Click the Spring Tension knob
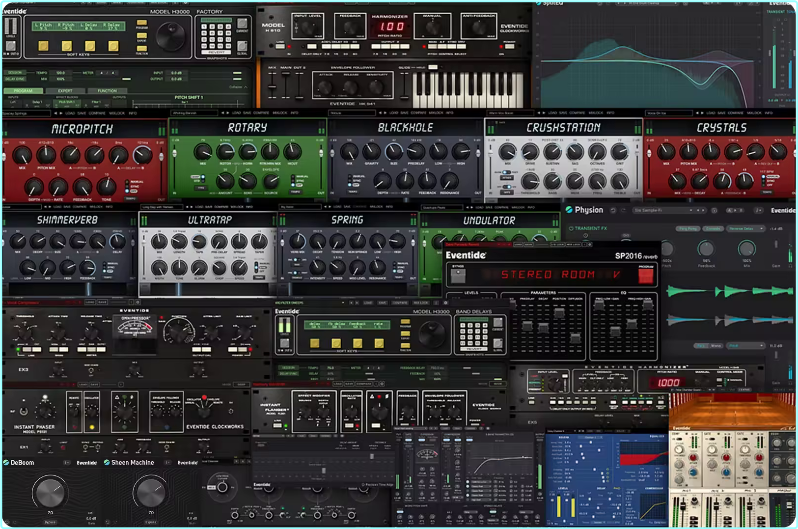 [337, 242]
